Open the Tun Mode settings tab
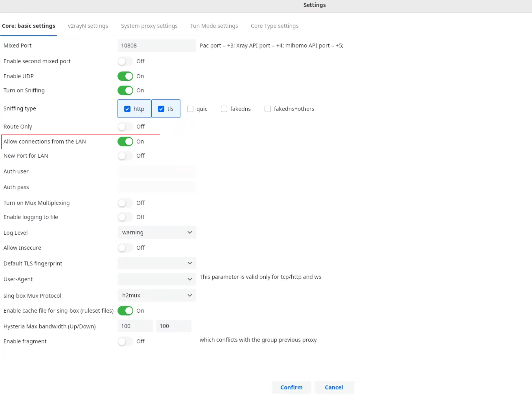Image resolution: width=532 pixels, height=397 pixels. (214, 26)
